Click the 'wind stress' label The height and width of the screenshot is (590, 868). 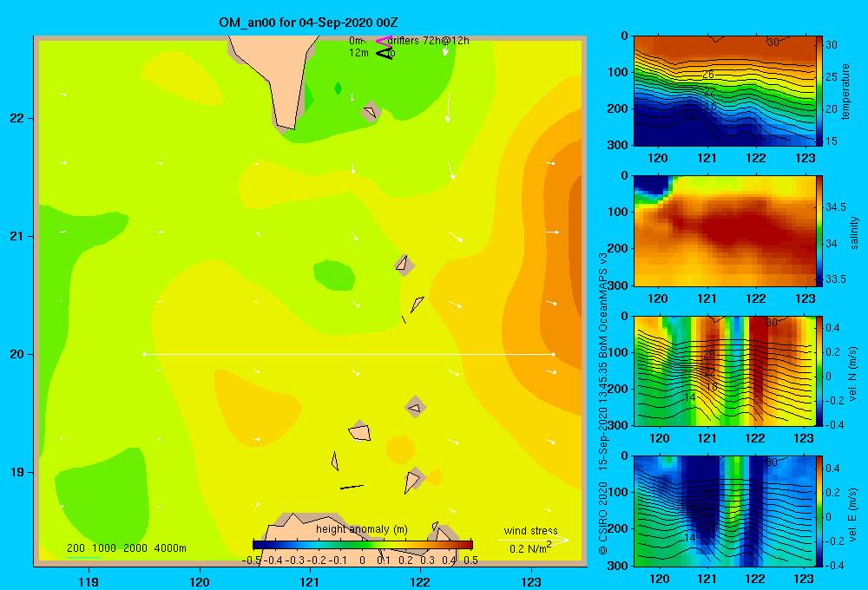[x=531, y=530]
